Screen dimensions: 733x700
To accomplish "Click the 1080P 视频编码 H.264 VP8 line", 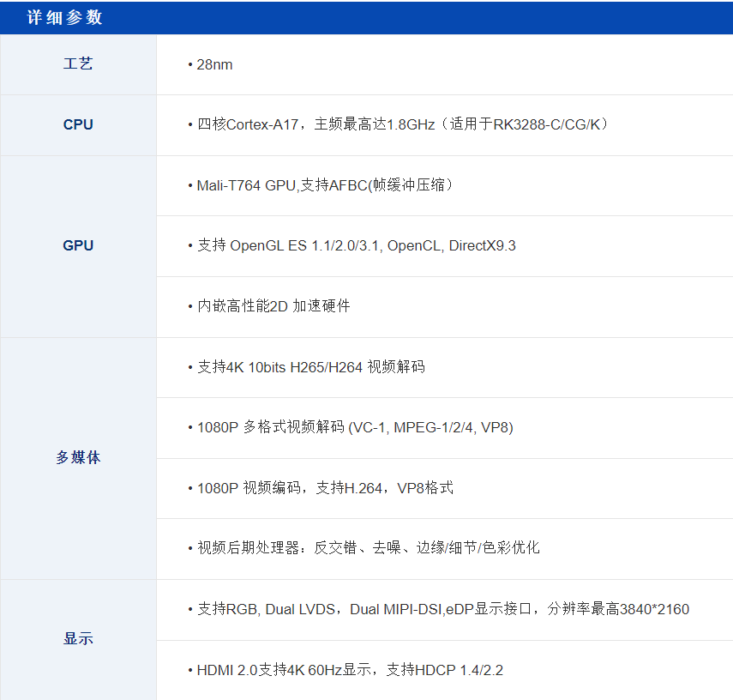I will click(325, 488).
